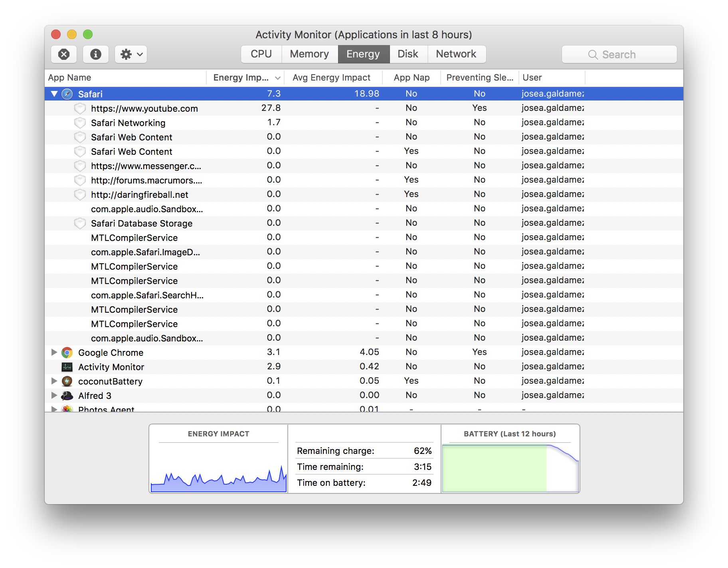Click the 27.8 energy impact value

(271, 108)
